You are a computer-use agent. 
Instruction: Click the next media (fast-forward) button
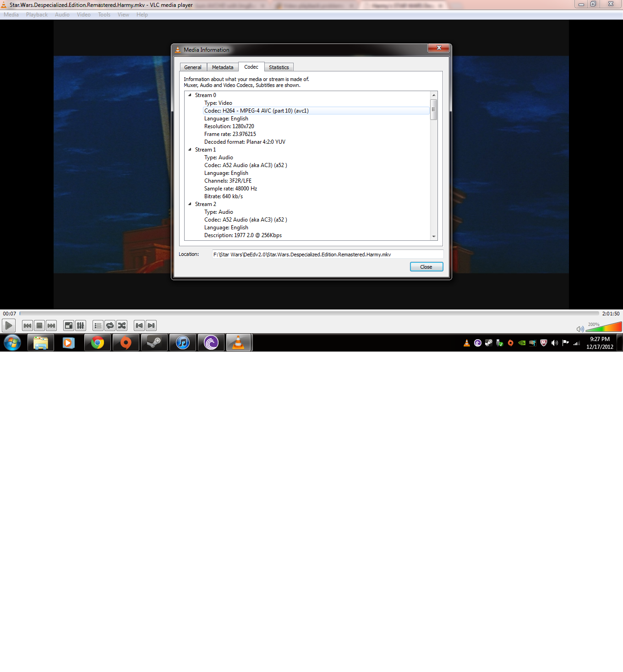(x=51, y=325)
